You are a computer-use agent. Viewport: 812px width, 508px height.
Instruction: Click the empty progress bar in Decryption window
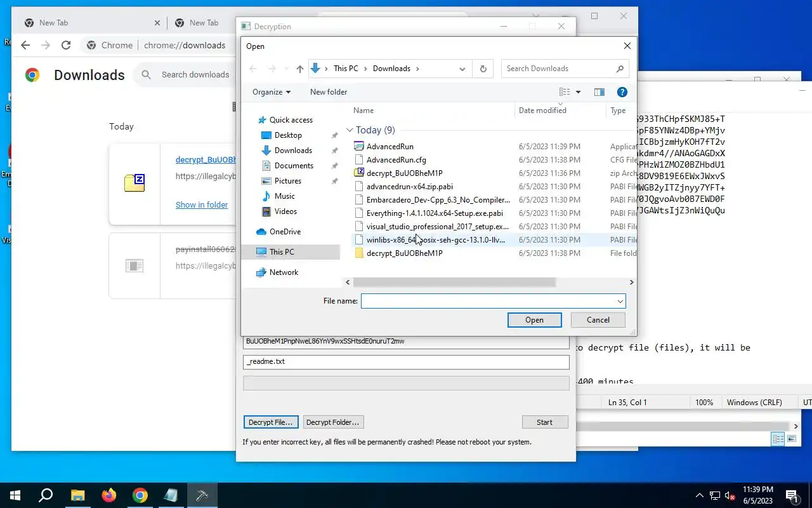[x=406, y=383]
